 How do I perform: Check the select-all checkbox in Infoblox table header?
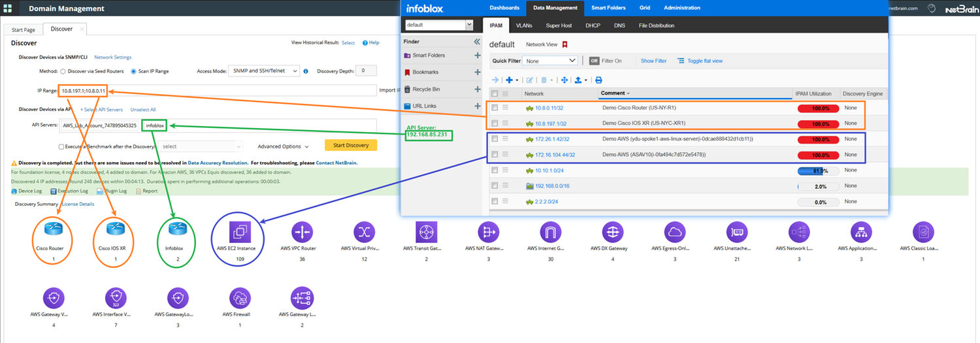495,93
